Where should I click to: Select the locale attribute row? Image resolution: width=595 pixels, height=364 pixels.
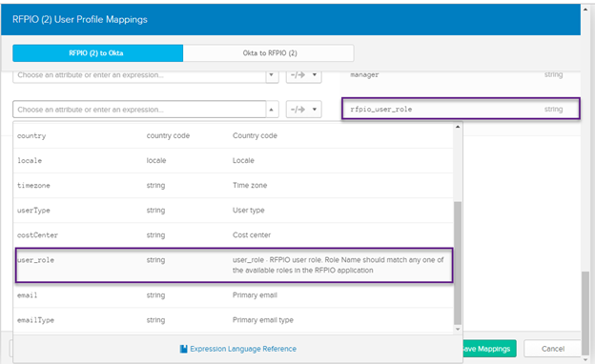coord(234,160)
